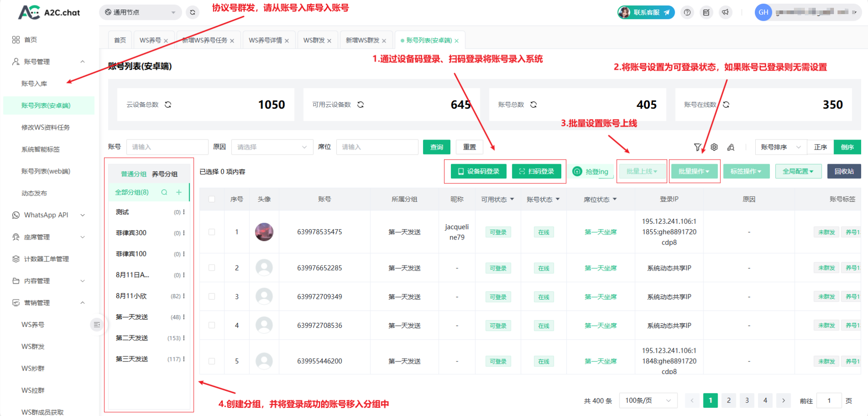Refresh the 云设备总数 counter
The image size is (868, 416).
(x=168, y=105)
